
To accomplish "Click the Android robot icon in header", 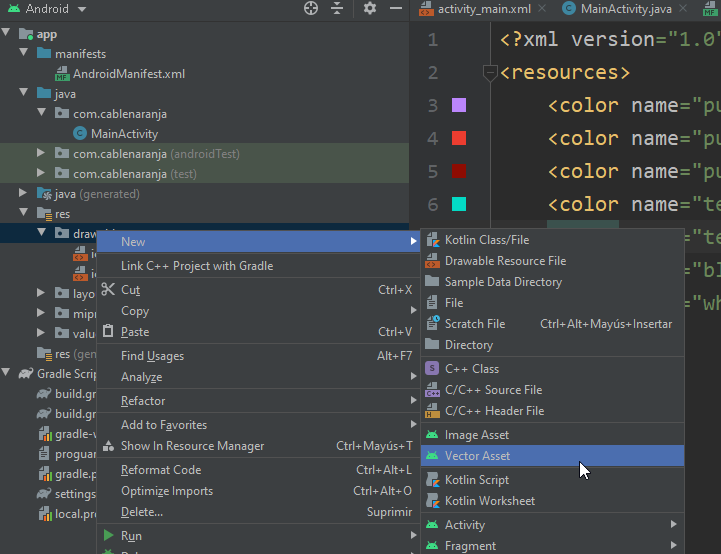I will [14, 8].
